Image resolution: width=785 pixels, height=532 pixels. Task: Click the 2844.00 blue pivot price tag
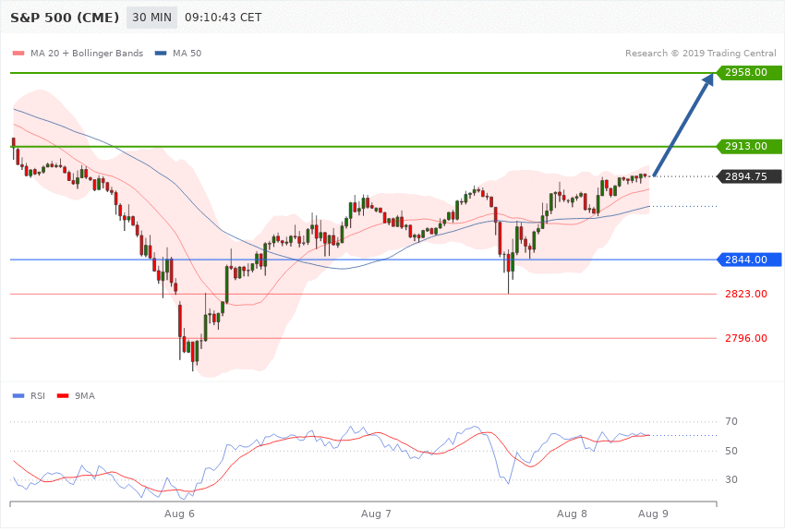[x=749, y=260]
